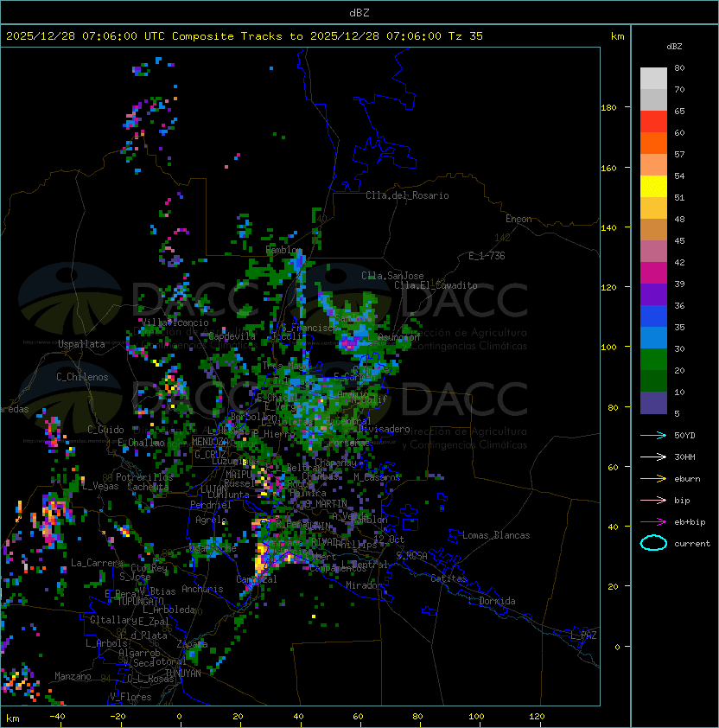Click the 'Villavicencio' map label
Viewport: 719px width, 728px height.
(x=175, y=322)
